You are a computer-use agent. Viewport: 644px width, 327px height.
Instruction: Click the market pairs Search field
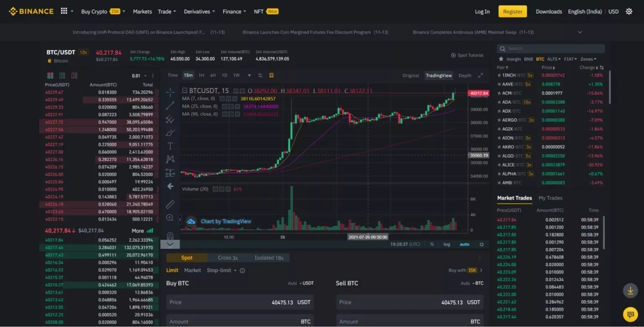(x=551, y=49)
